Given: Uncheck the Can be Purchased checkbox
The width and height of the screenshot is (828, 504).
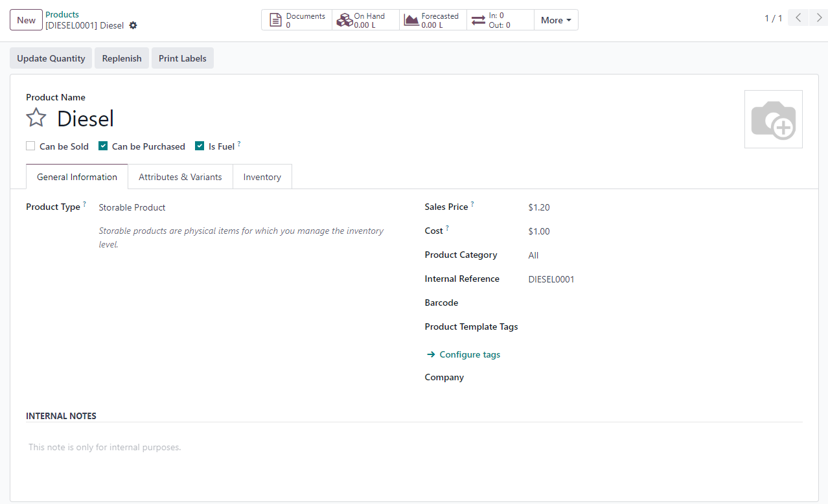Looking at the screenshot, I should pyautogui.click(x=103, y=146).
